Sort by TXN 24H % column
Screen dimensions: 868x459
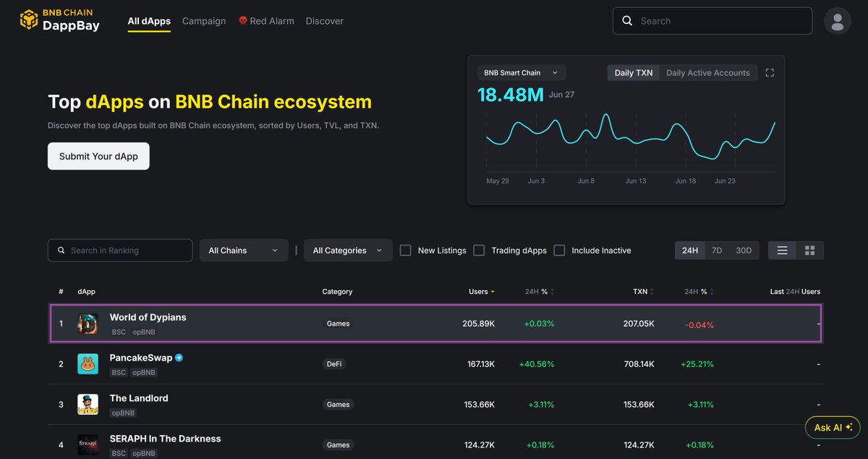[x=700, y=292]
